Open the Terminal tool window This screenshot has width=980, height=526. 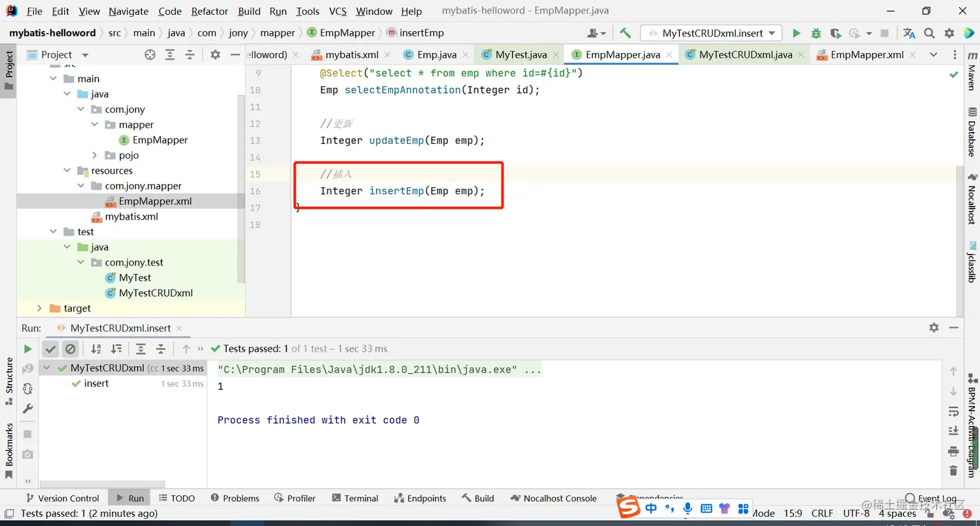tap(355, 498)
